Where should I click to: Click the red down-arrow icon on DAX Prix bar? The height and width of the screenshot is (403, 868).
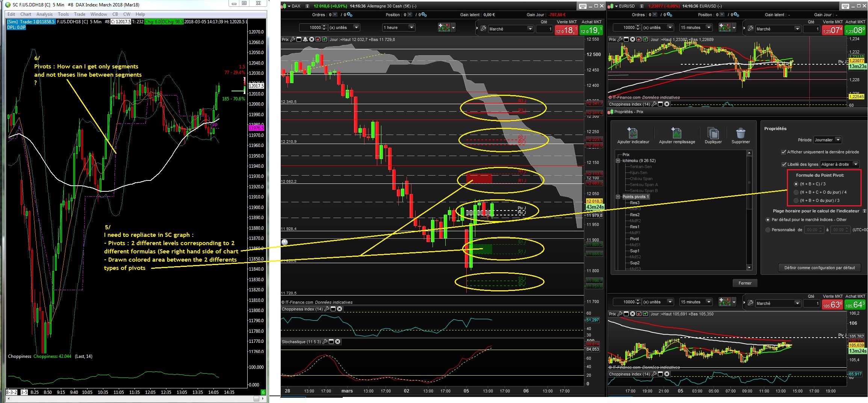point(318,39)
